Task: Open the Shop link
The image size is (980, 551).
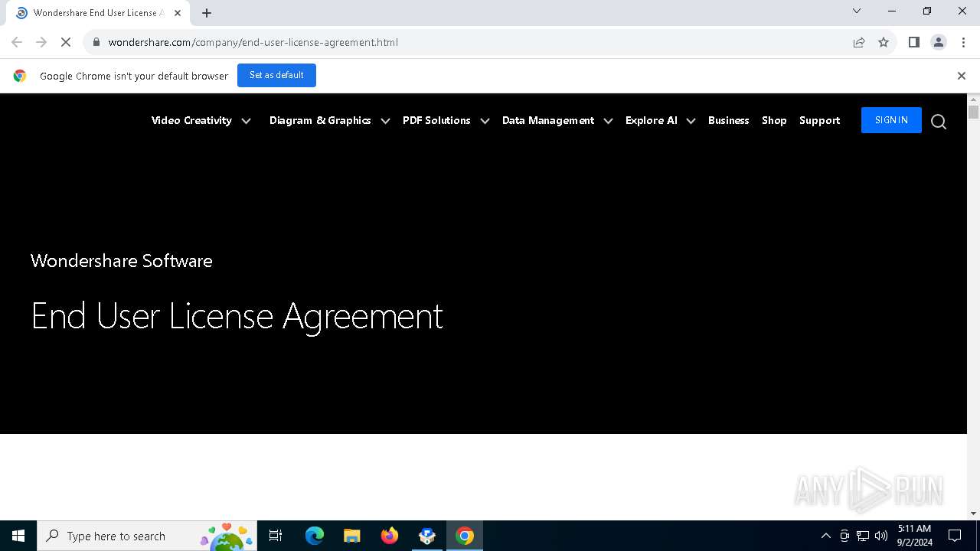Action: [x=774, y=120]
